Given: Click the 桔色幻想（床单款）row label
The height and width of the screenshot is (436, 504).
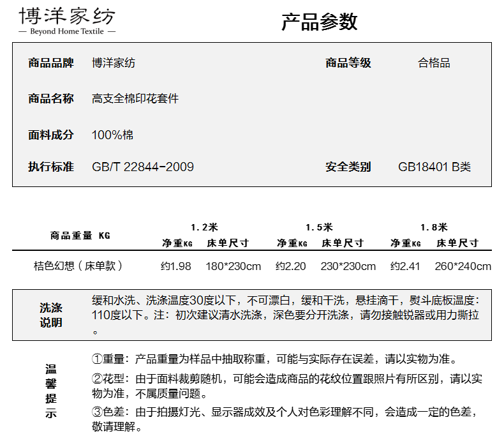Looking at the screenshot, I should point(78,266).
